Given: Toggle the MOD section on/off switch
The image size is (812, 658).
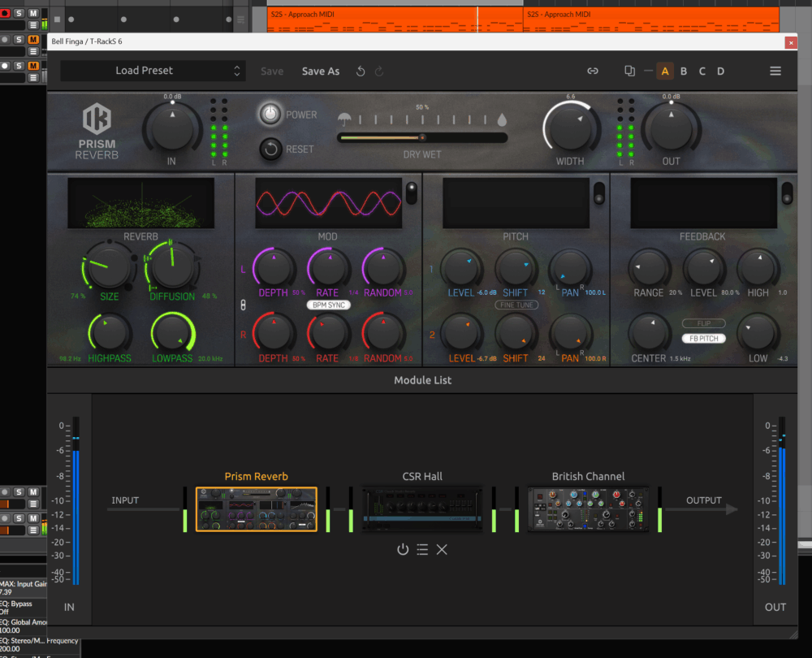Looking at the screenshot, I should pyautogui.click(x=412, y=193).
